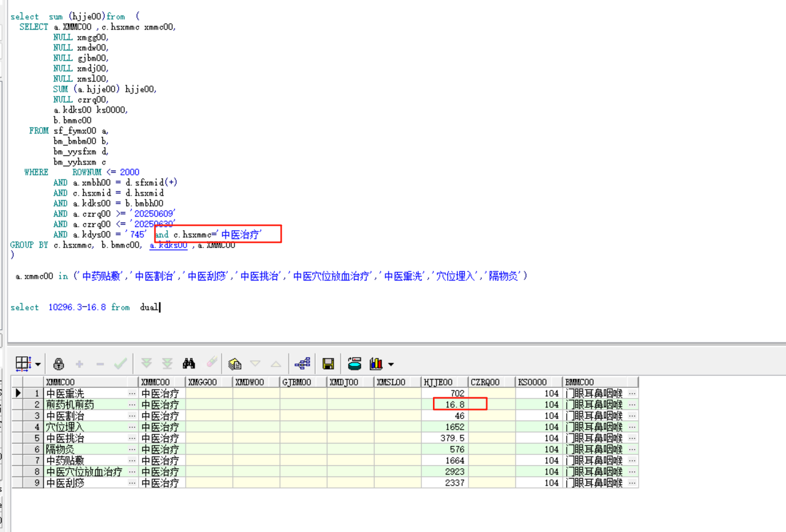Open the chart dropdown arrow
This screenshot has width=786, height=532.
(391, 364)
